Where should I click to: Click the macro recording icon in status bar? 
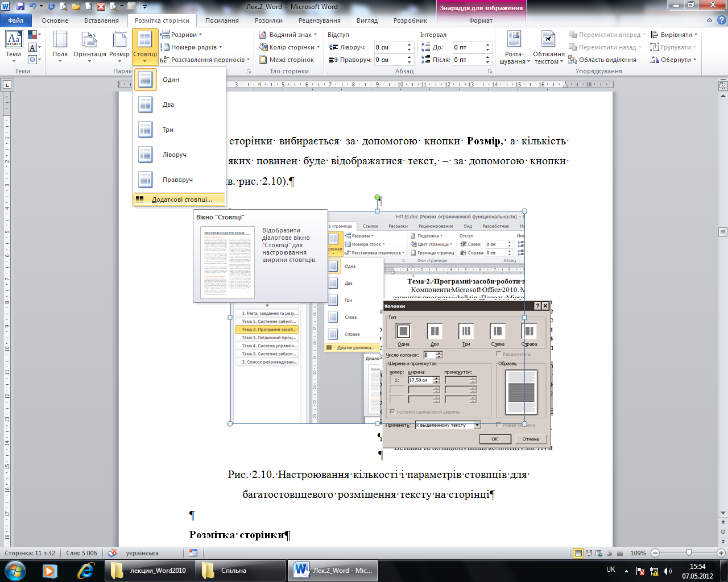click(193, 553)
